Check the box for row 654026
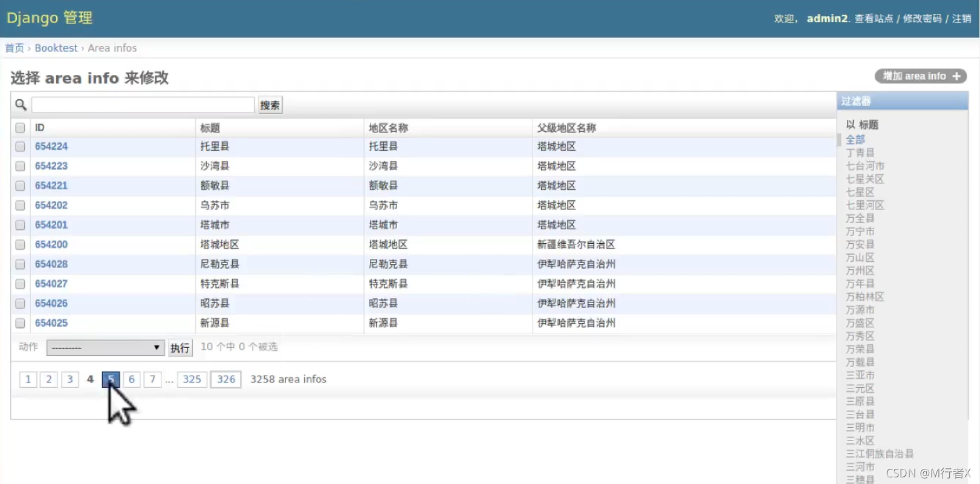 click(x=20, y=304)
